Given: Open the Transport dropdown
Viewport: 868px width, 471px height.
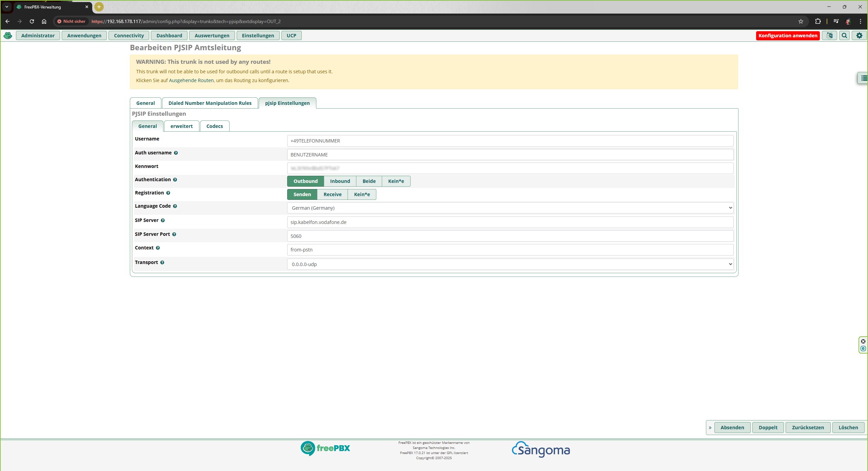Looking at the screenshot, I should coord(510,264).
